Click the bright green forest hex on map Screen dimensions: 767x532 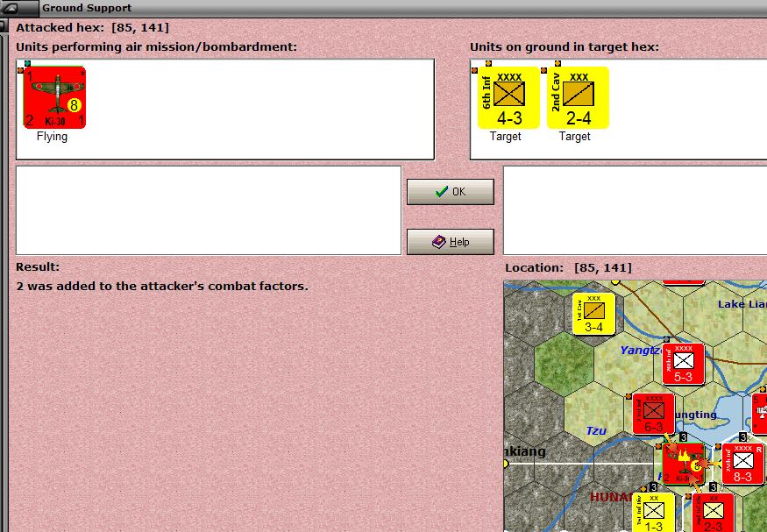click(x=564, y=365)
